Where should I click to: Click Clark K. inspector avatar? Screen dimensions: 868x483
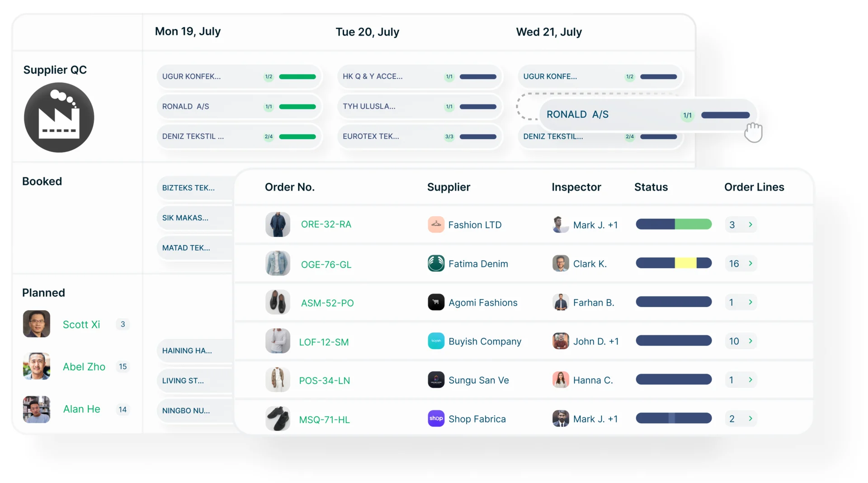point(561,263)
